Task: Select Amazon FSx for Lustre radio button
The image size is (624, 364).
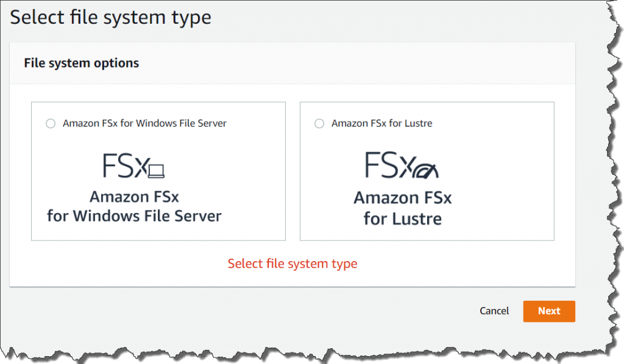Action: coord(319,124)
